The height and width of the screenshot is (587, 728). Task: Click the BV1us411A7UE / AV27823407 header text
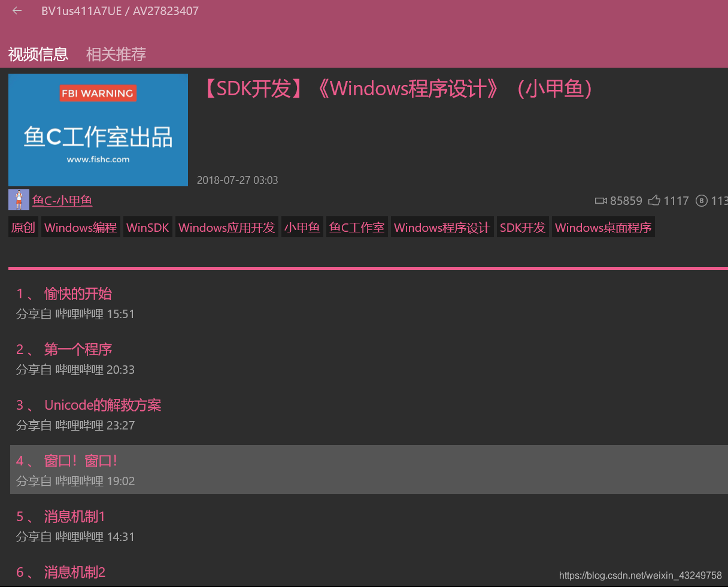click(x=120, y=11)
